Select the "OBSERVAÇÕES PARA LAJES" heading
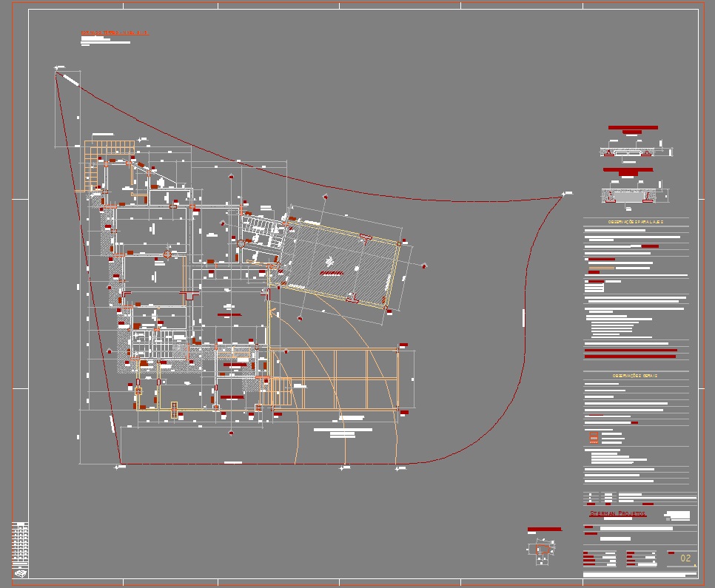 pyautogui.click(x=636, y=222)
